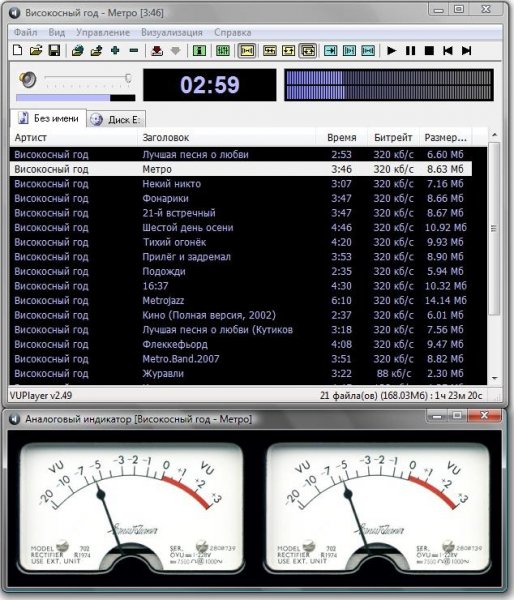Start playback with the Play button
Screen dimensions: 514x600
[391, 51]
